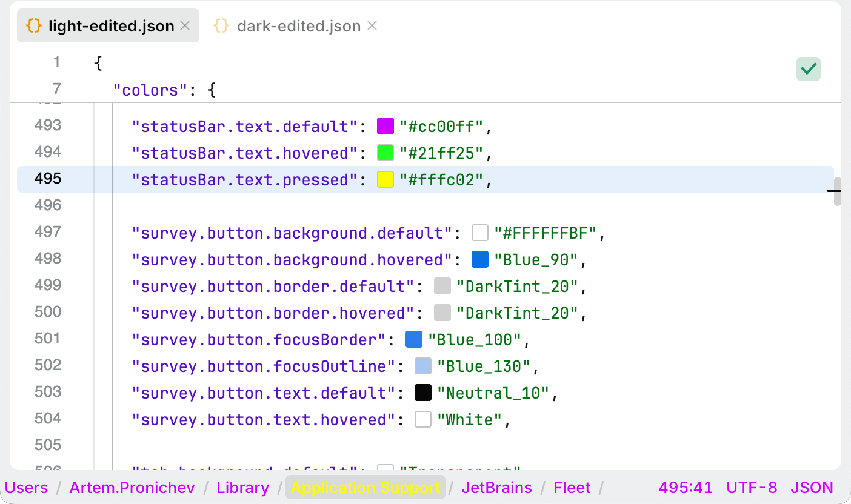Screen dimensions: 851x504
Task: Click the green #21ff25 color swatch
Action: 385,153
